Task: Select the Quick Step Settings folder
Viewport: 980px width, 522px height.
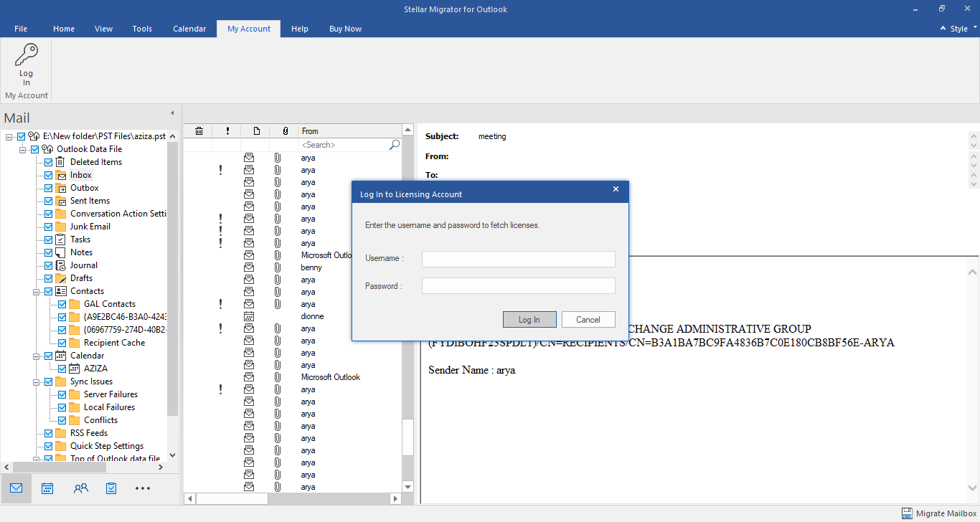Action: 107,446
